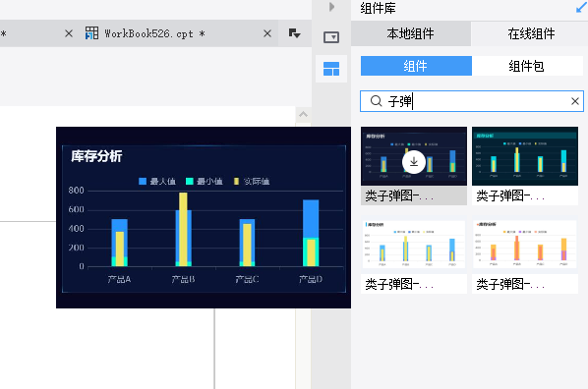This screenshot has width=588, height=389.
Task: Select the orange light 类子弹图 thumbnail
Action: 525,245
